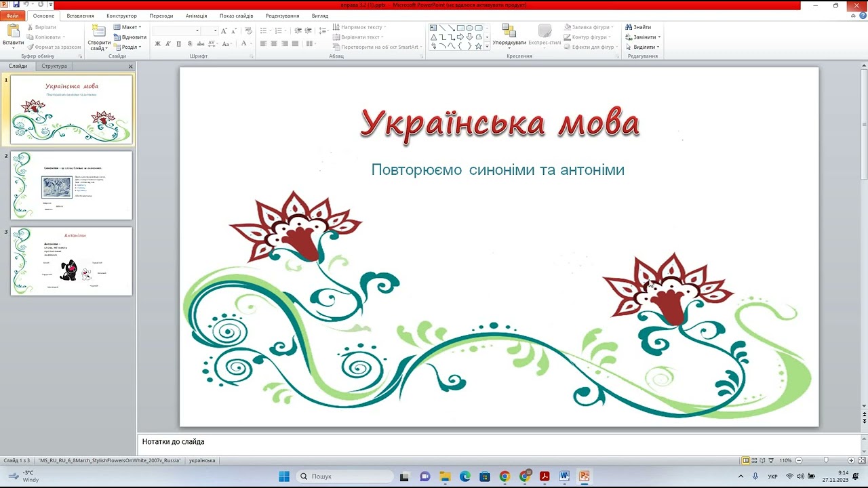The image size is (868, 488).
Task: Switch to the Вставлення tab
Action: point(81,16)
